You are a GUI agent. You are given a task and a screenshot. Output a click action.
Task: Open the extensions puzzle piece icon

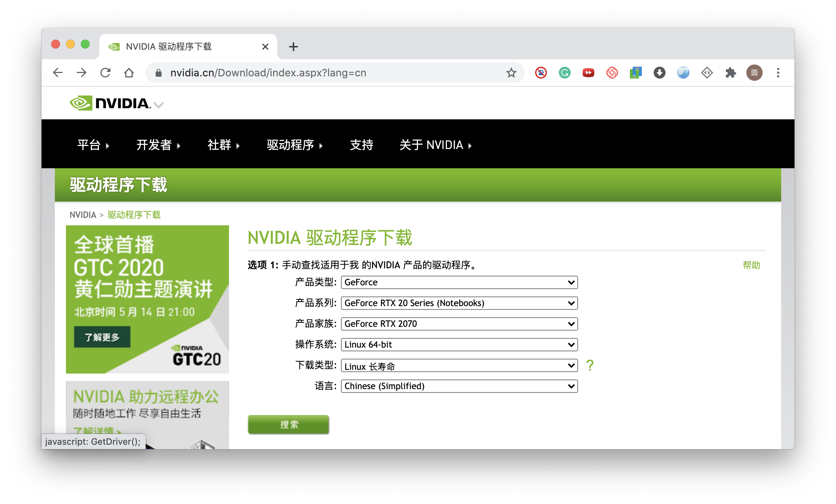730,73
